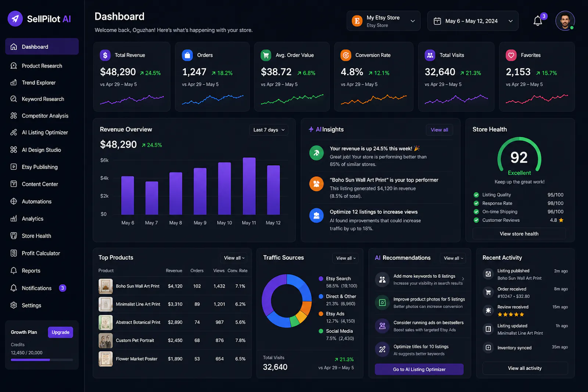Expand View all in Traffic Sources
The height and width of the screenshot is (392, 588).
[345, 258]
